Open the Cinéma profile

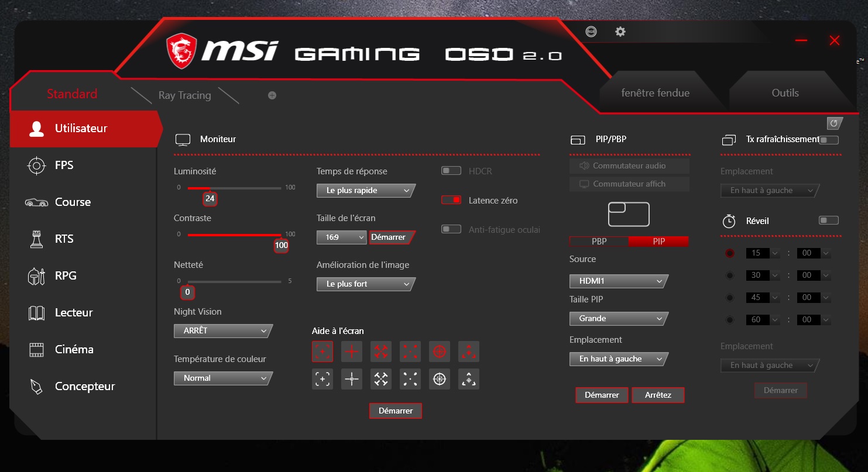tap(73, 349)
